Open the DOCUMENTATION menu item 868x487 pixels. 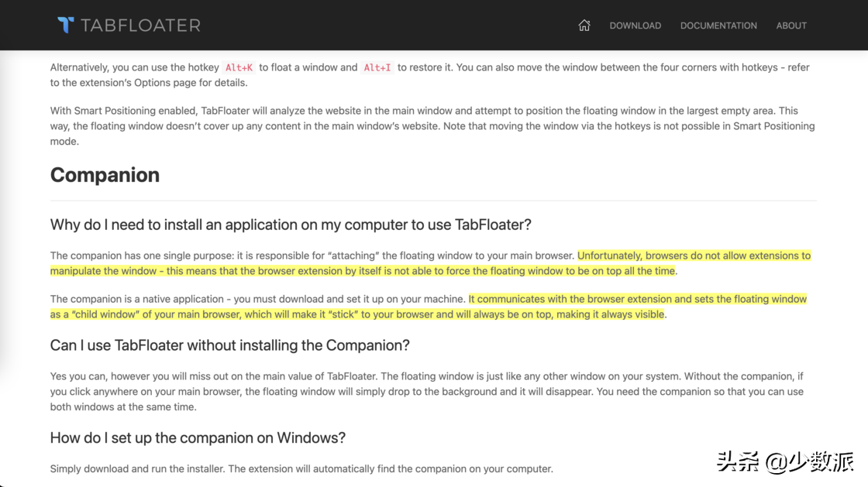718,26
